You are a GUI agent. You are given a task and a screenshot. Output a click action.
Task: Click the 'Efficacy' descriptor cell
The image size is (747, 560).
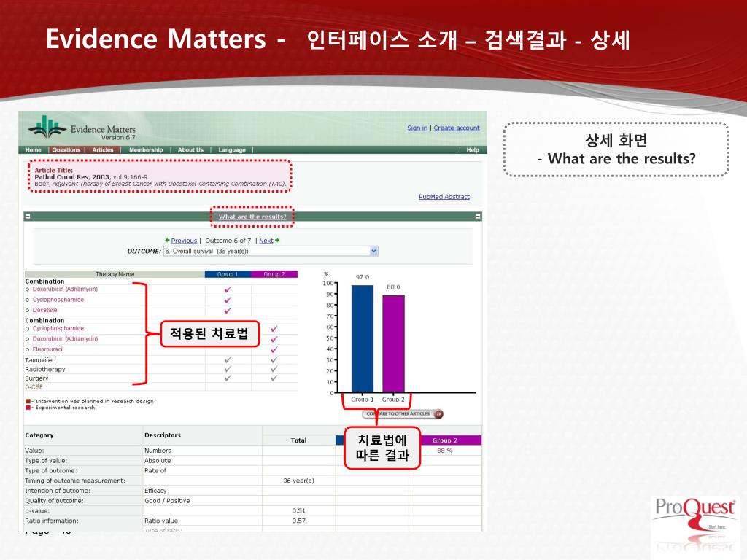pyautogui.click(x=155, y=491)
